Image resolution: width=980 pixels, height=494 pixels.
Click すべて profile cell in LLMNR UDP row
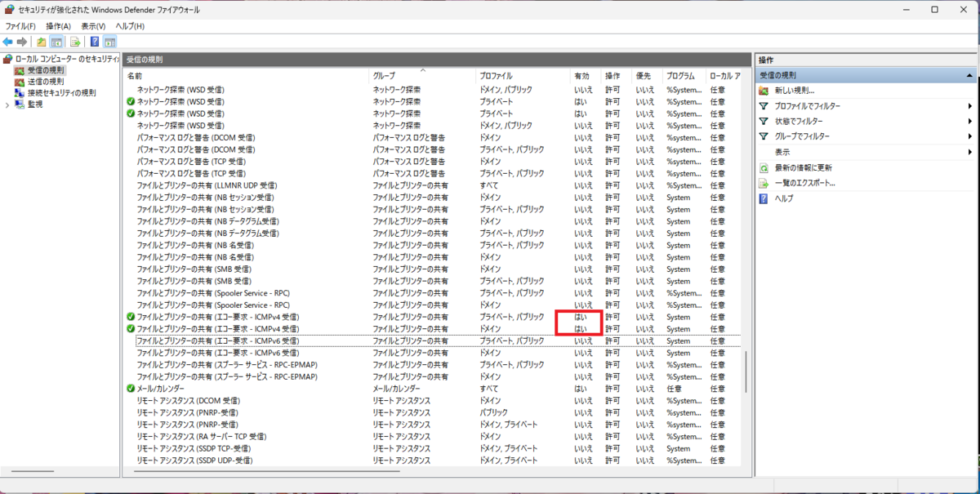click(x=488, y=185)
